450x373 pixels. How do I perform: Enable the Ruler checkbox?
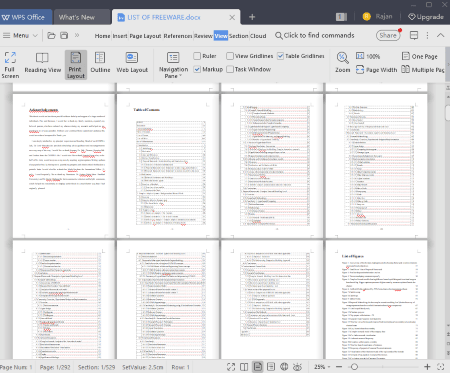click(x=197, y=56)
